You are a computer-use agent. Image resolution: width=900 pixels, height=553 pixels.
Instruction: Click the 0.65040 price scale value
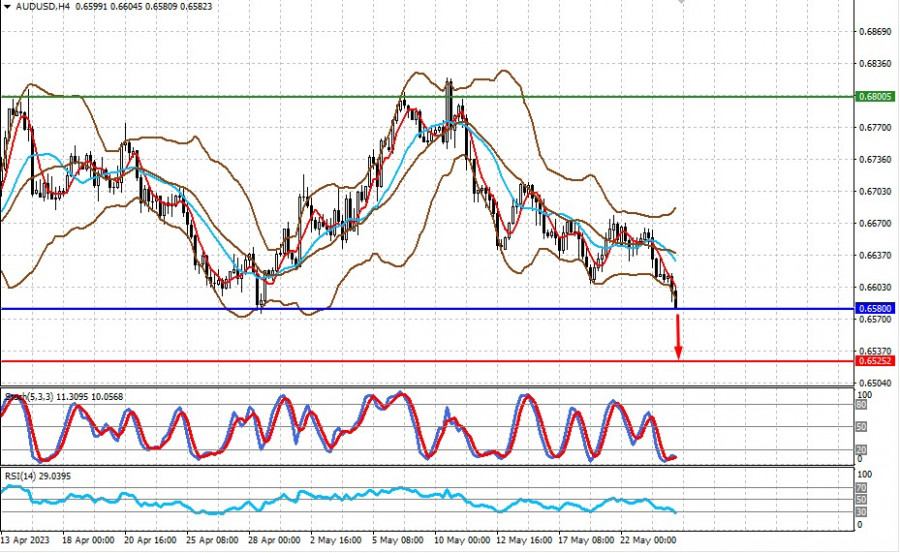click(x=875, y=383)
